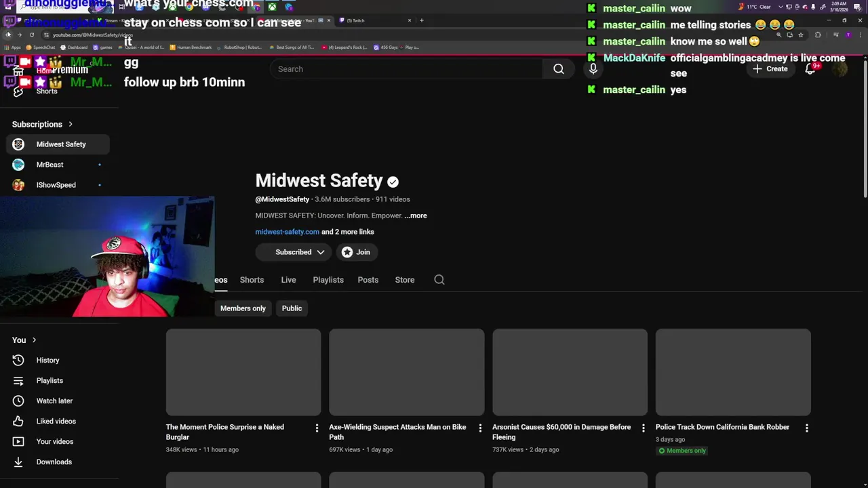Viewport: 868px width, 488px height.
Task: Expand the Subscriptions section
Action: 42,124
